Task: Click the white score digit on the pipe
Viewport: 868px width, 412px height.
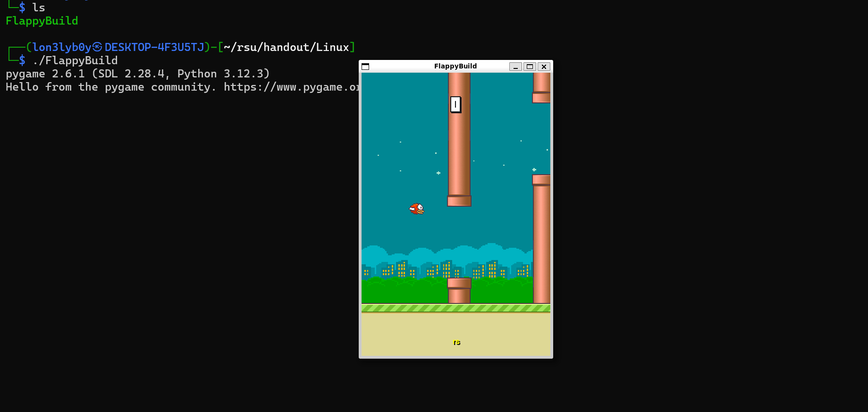Action: tap(455, 104)
